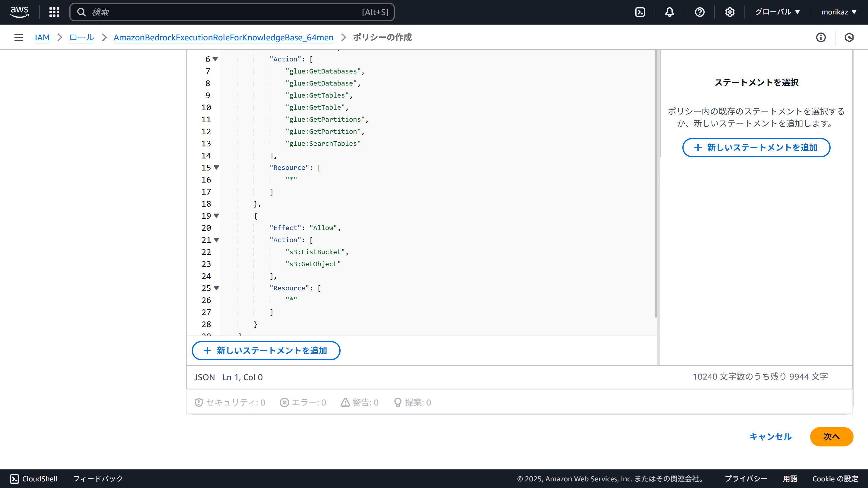Image resolution: width=868 pixels, height=488 pixels.
Task: Show the エラー: 0 findings tab
Action: 303,402
